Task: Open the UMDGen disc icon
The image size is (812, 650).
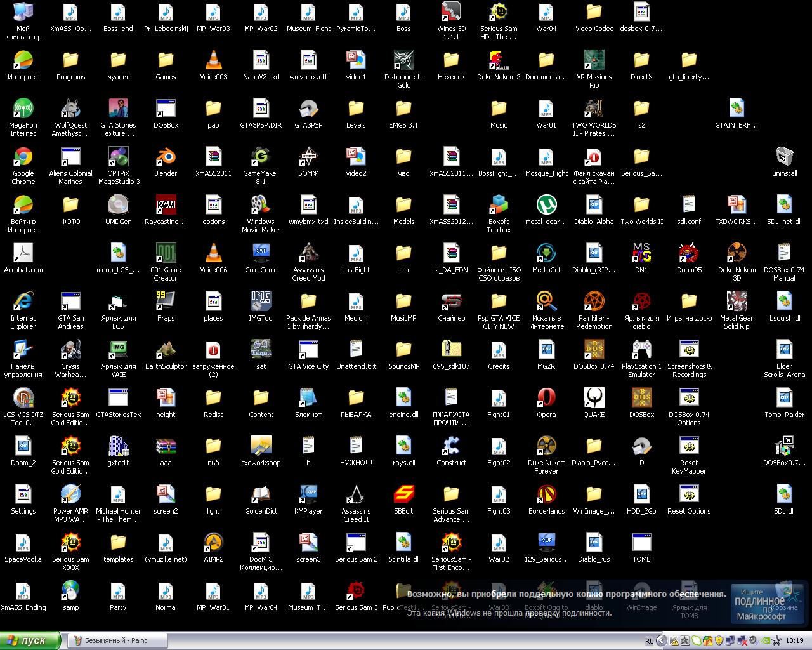Action: point(118,204)
